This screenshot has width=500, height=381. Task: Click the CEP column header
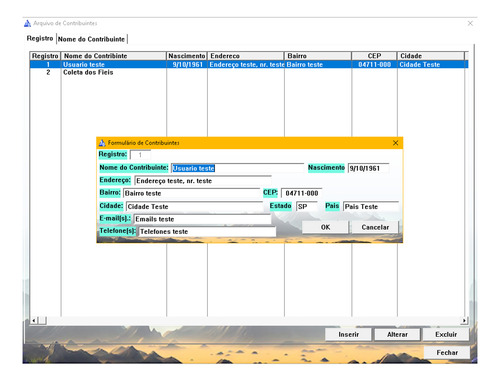(x=374, y=56)
